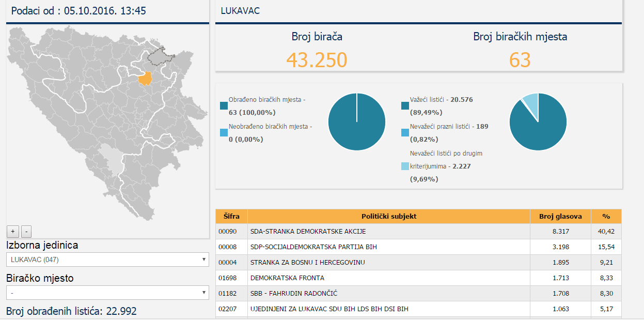
Task: Click the Obrađeno biračkih mjesta legend swatch
Action: [x=224, y=106]
